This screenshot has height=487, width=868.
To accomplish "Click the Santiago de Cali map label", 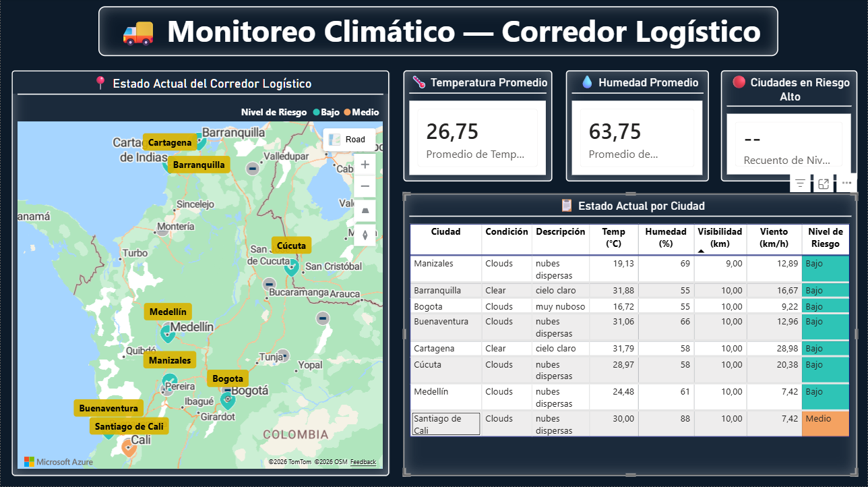I will (129, 426).
